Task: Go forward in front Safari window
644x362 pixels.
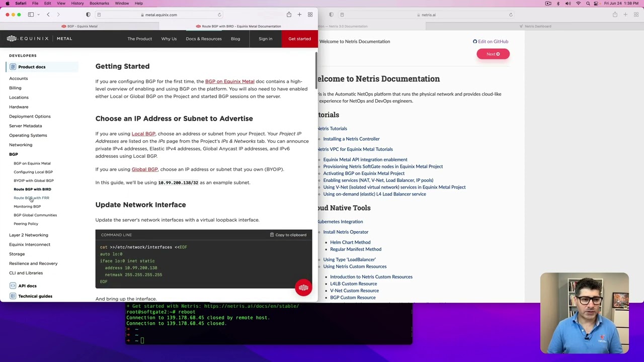Action: click(x=58, y=15)
